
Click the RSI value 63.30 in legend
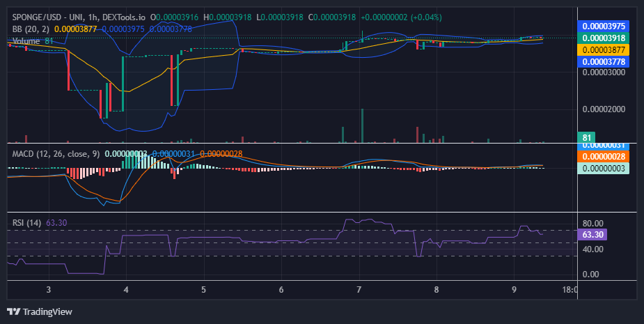[x=56, y=223]
